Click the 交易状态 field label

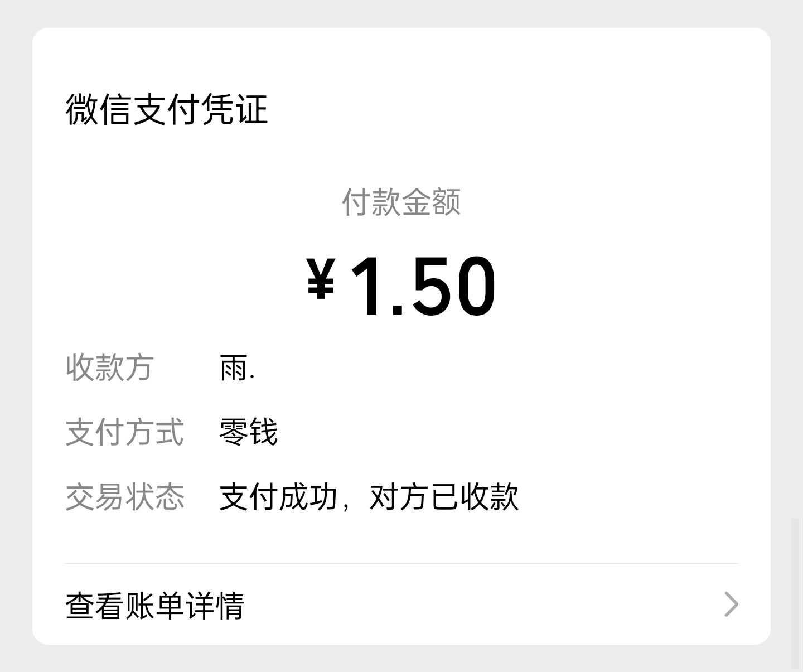click(x=124, y=497)
